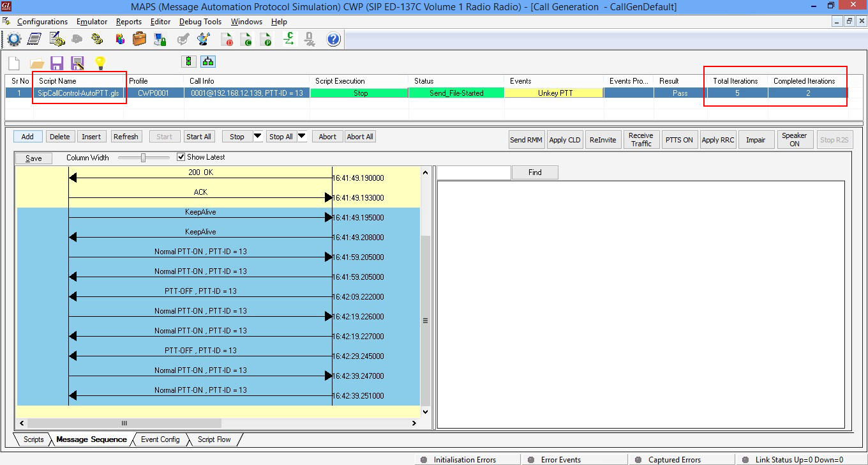This screenshot has width=868, height=465.
Task: Click the grayed-out phones toolbar icon
Action: click(x=77, y=39)
